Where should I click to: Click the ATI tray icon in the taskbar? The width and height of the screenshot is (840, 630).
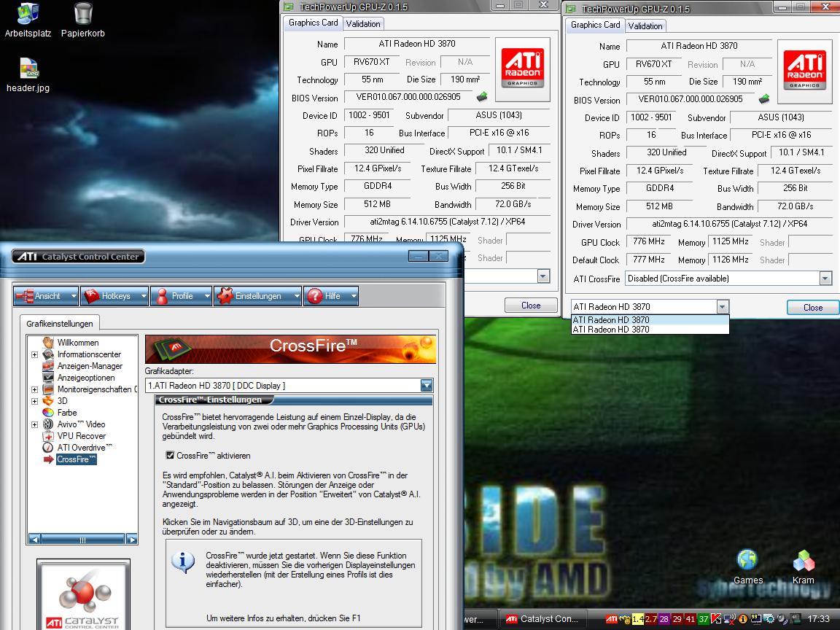point(612,619)
